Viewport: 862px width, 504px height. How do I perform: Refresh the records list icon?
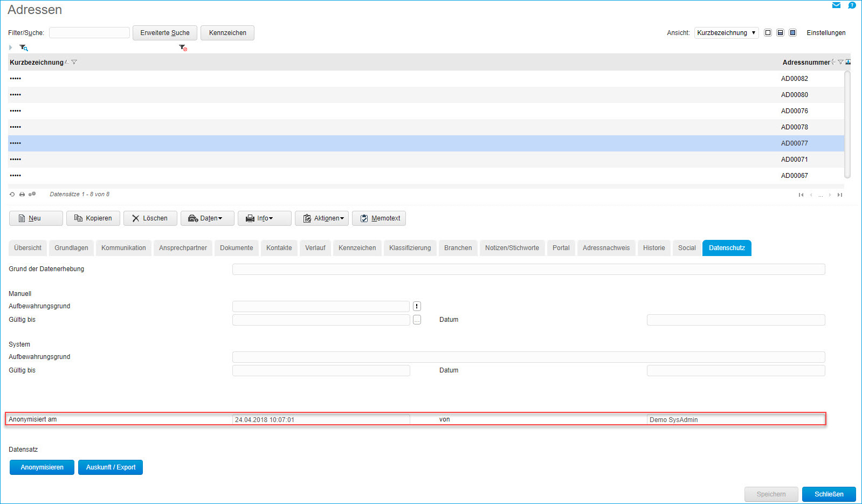12,194
